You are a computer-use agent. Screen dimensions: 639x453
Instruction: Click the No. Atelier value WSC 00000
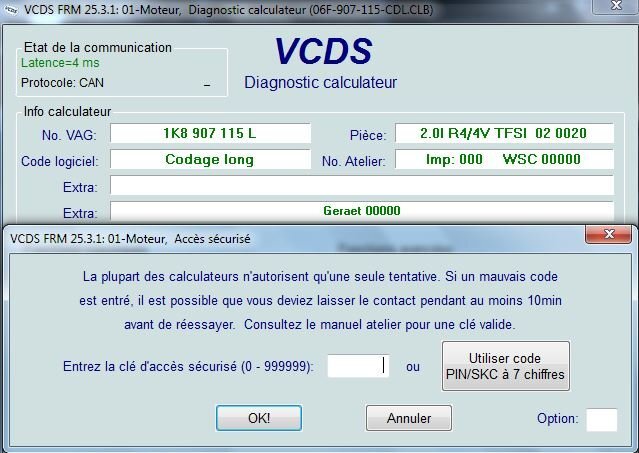505,159
